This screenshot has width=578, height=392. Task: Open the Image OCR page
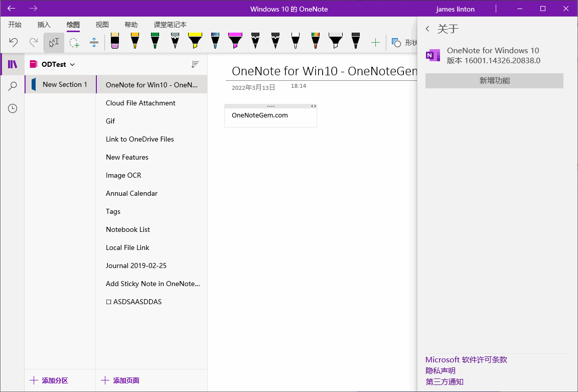point(152,175)
